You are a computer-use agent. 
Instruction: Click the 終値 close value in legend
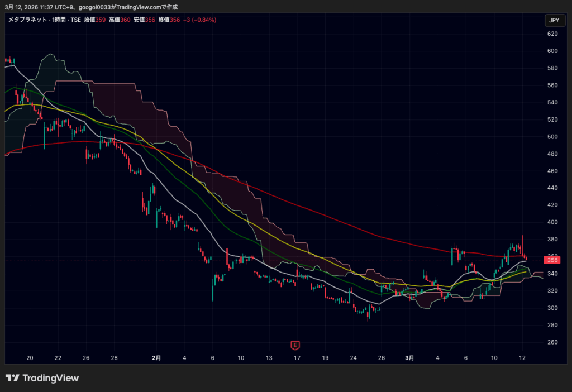tap(169, 20)
